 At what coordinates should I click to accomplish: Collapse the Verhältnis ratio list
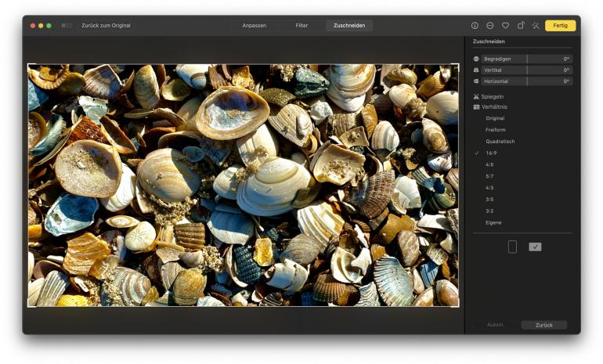tap(494, 107)
